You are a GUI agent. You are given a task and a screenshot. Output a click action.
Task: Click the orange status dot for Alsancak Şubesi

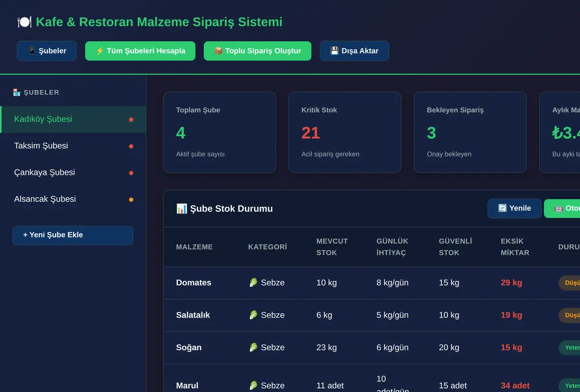point(131,200)
